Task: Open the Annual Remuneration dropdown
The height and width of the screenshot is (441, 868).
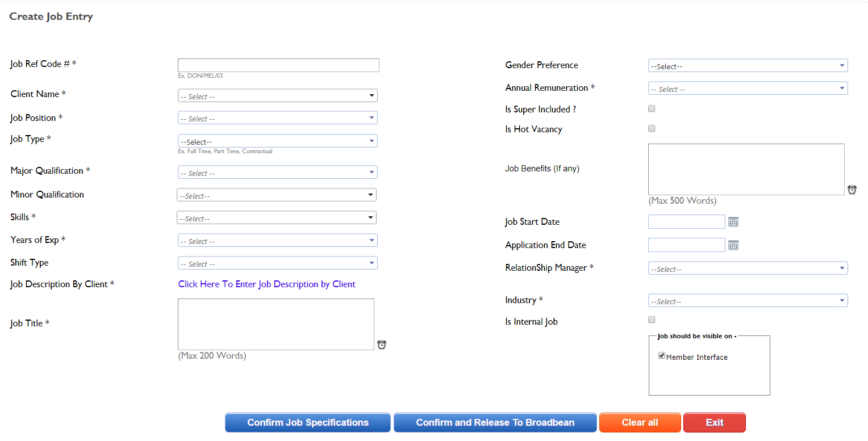Action: click(x=748, y=89)
